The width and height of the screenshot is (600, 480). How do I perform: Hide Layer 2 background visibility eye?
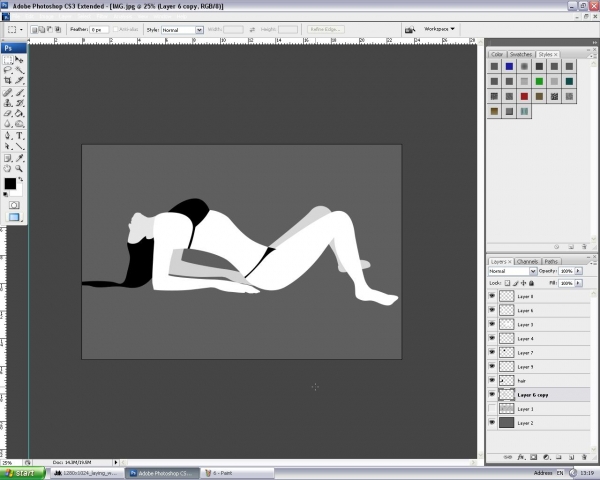(492, 423)
